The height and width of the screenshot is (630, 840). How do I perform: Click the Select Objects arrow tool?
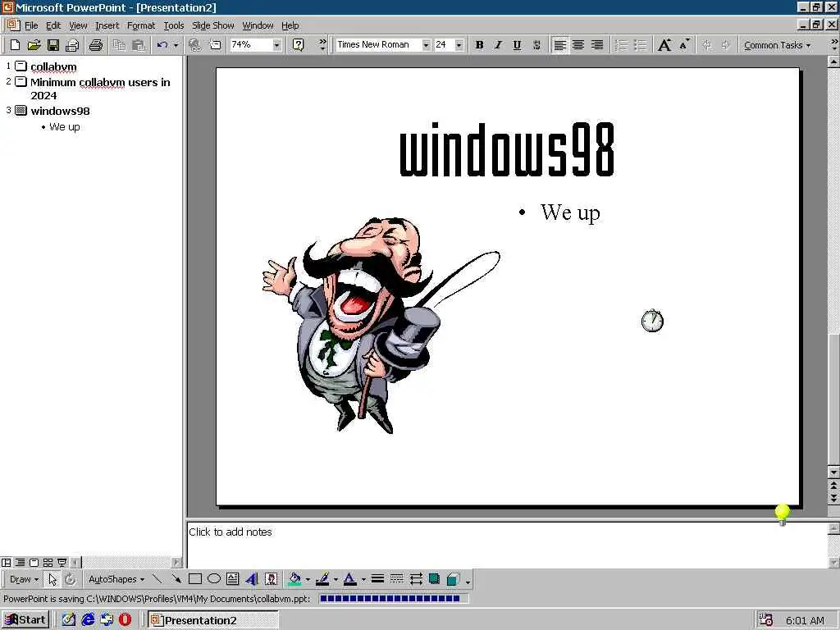click(52, 579)
